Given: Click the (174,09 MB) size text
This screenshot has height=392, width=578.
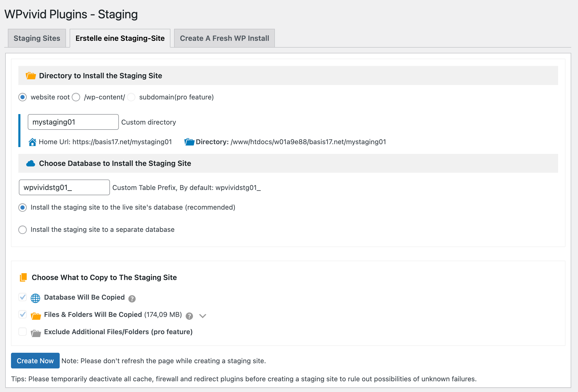Looking at the screenshot, I should pos(163,315).
